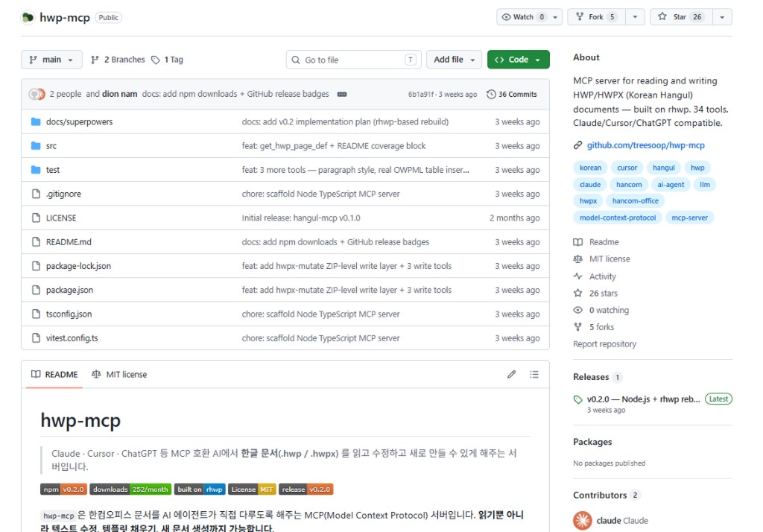Select the korean topic tag

pyautogui.click(x=590, y=168)
